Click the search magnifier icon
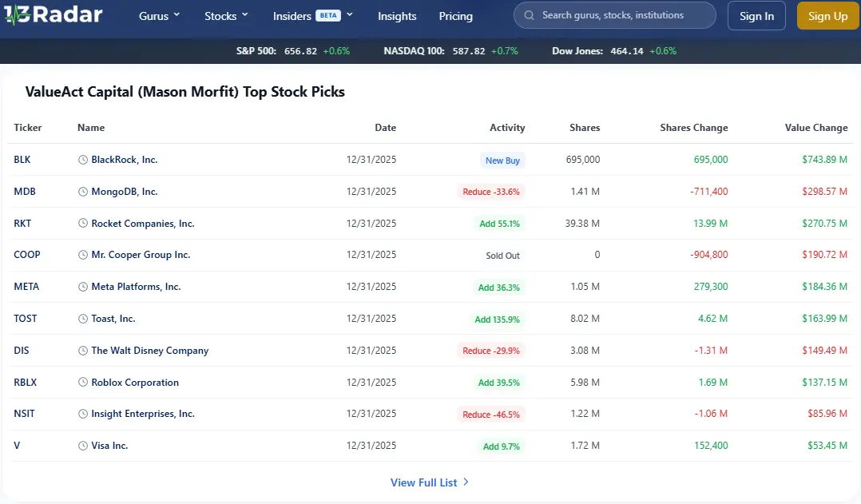This screenshot has width=861, height=504. click(x=529, y=15)
